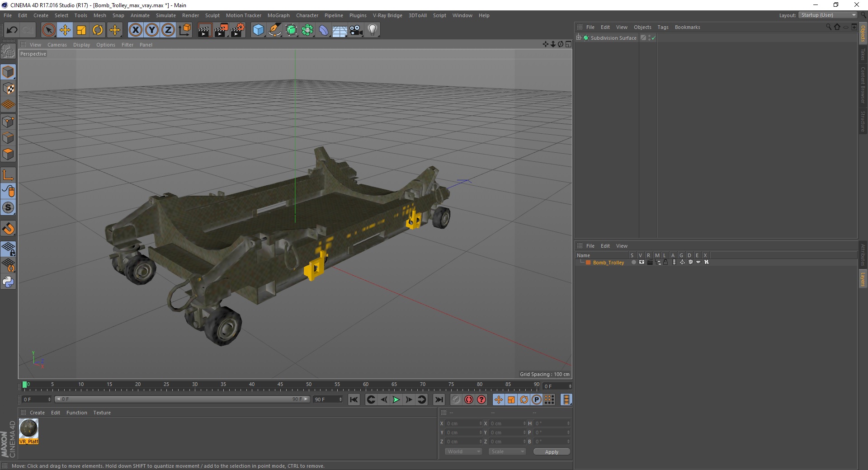Expand the Subdivision Surface object tree
The height and width of the screenshot is (470, 868).
(579, 38)
